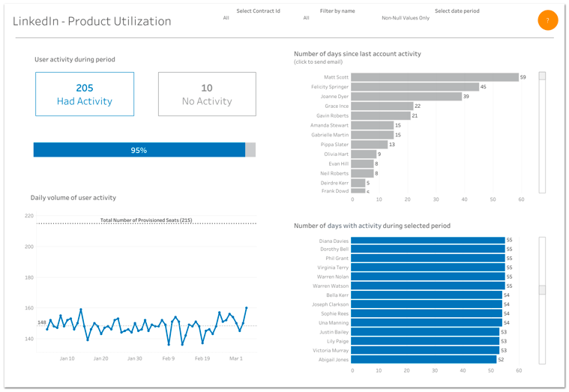This screenshot has height=392, width=569.
Task: Click Abigail Jones' 52-day bar
Action: pos(424,359)
